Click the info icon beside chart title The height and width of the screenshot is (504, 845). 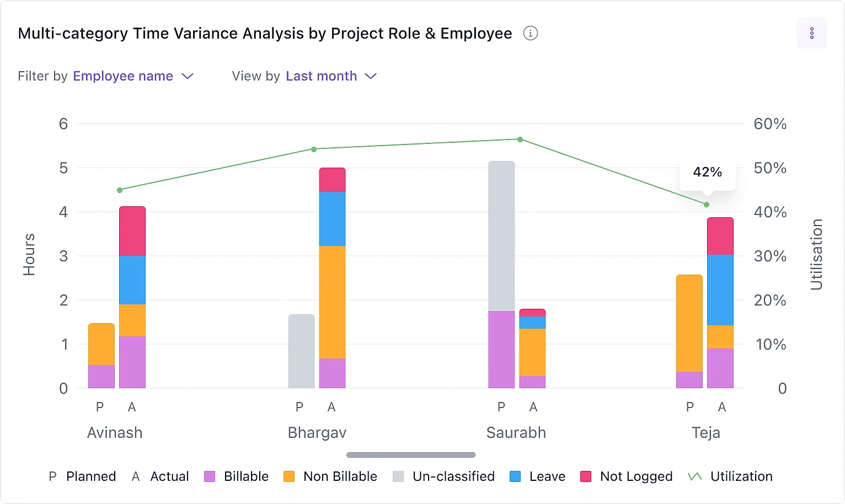click(x=530, y=33)
